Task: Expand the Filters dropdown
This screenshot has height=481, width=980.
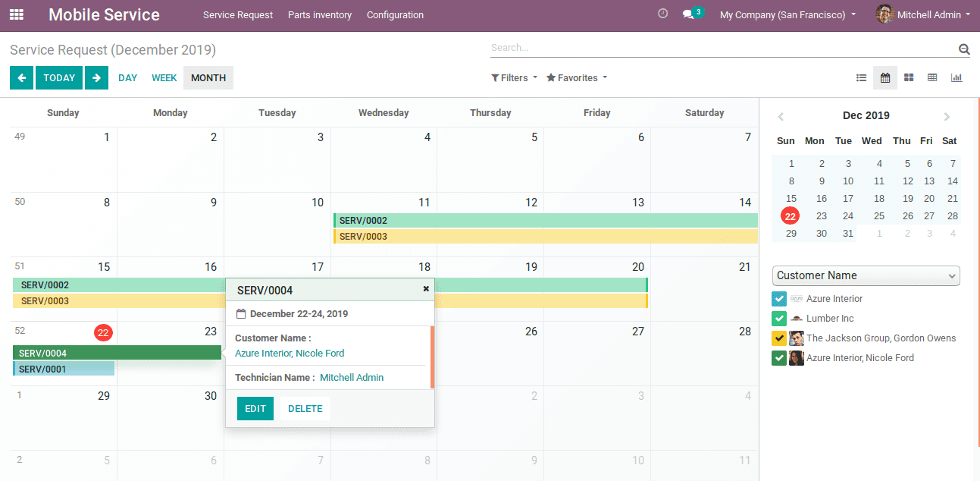Action: [x=514, y=77]
